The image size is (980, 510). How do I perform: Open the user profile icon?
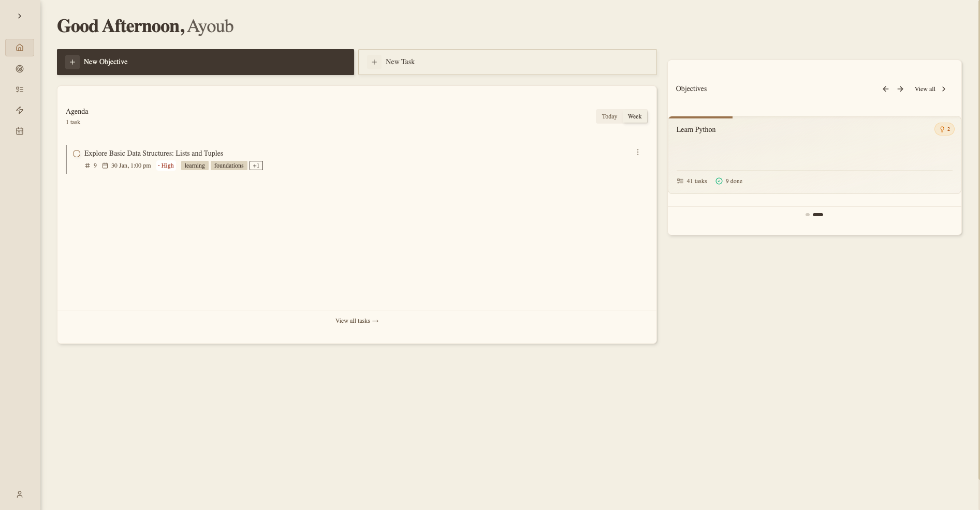coord(20,494)
